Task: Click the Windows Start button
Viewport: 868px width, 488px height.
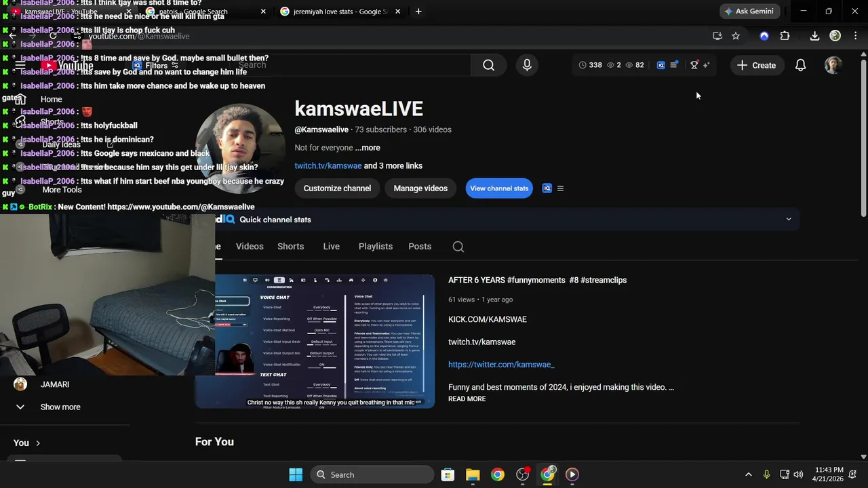Action: [296, 474]
